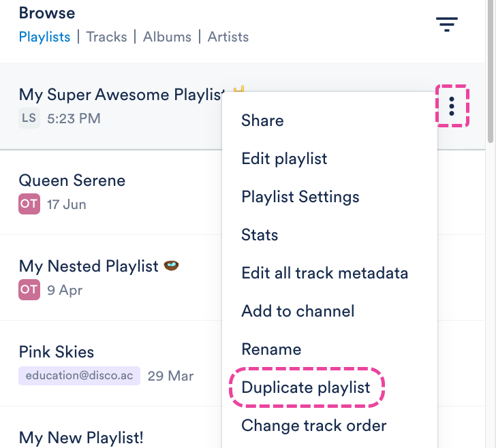Select Stats in the context menu
Image resolution: width=496 pixels, height=448 pixels.
click(x=260, y=235)
